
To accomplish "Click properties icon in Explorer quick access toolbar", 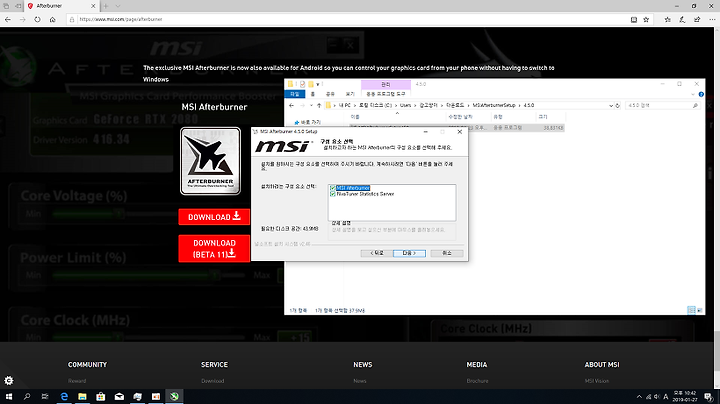I will point(302,84).
